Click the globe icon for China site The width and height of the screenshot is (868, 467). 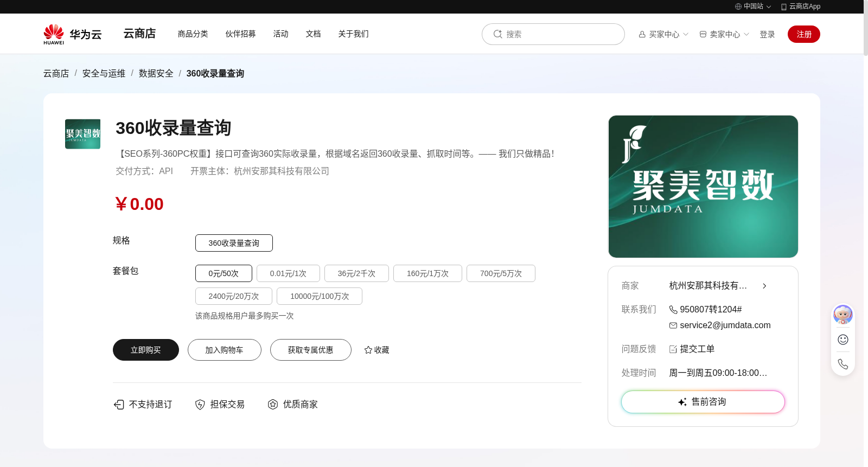coord(738,7)
